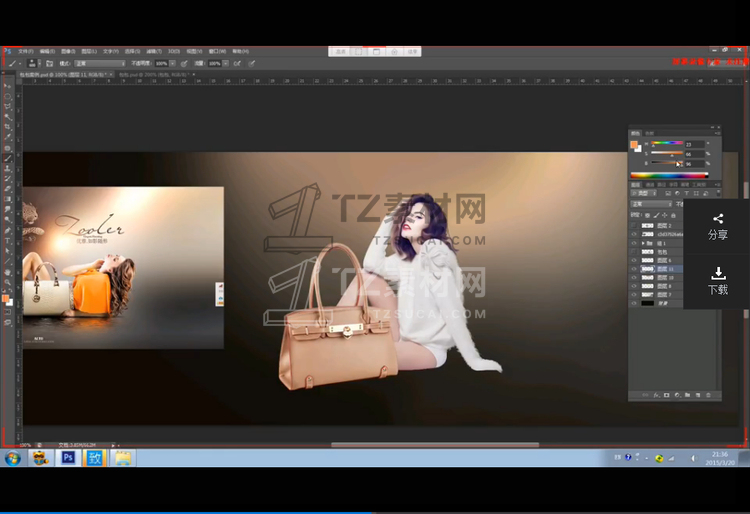This screenshot has width=750, height=514.
Task: Expand the opacity (不透明度) dropdown arrow
Action: 173,63
